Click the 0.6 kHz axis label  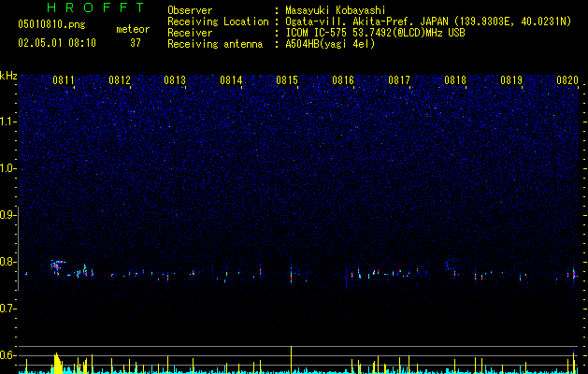coord(8,355)
